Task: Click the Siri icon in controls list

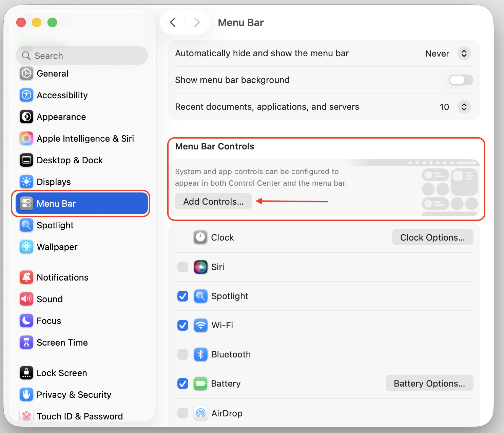Action: (201, 267)
